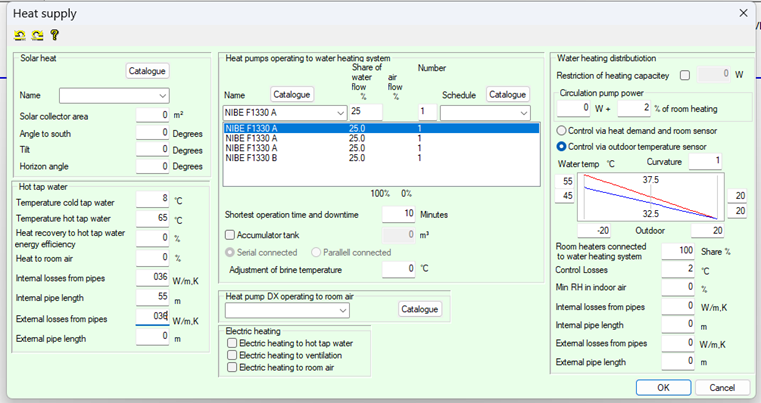This screenshot has width=761, height=403.
Task: Click the undo arrow toolbar icon
Action: click(20, 35)
